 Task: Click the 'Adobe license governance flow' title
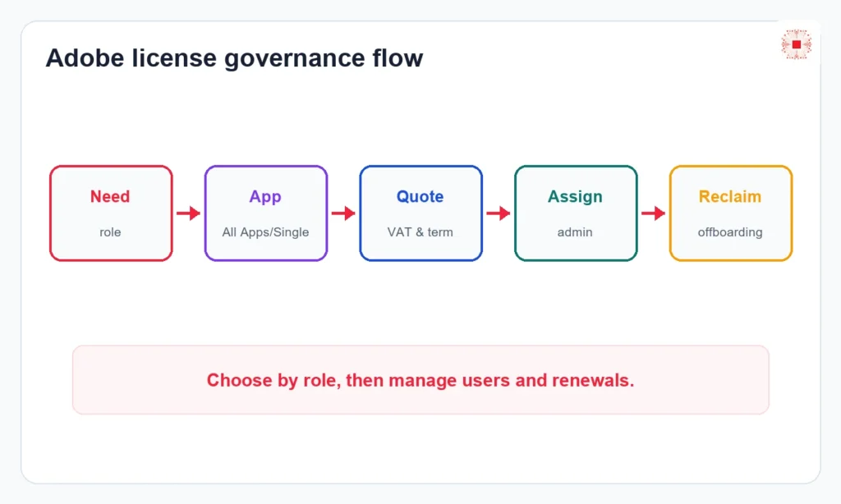point(234,58)
